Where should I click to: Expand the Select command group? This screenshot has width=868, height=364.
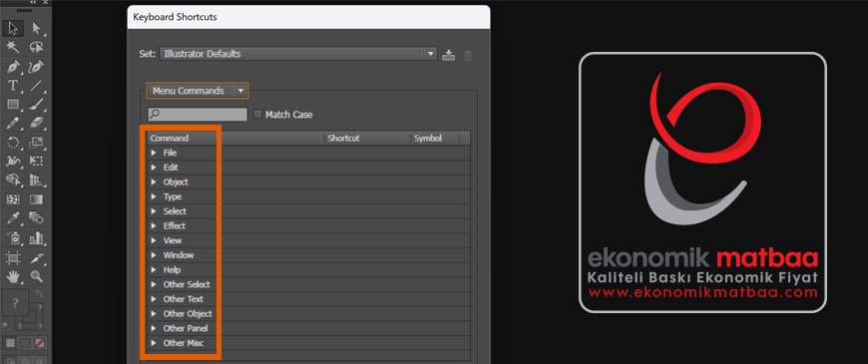(154, 211)
